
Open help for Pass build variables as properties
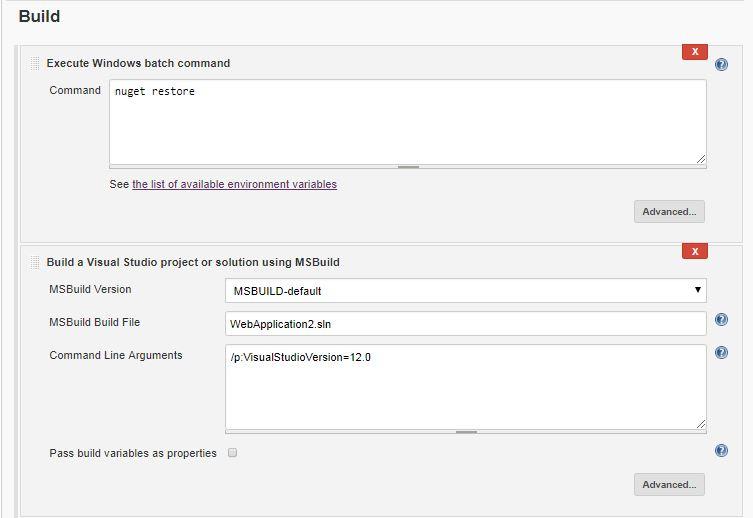[x=721, y=450]
